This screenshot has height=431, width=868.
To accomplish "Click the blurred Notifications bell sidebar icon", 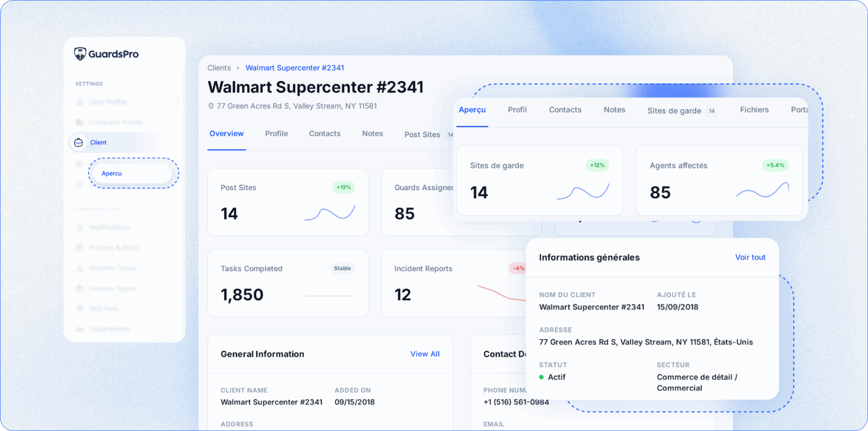I will coord(80,227).
